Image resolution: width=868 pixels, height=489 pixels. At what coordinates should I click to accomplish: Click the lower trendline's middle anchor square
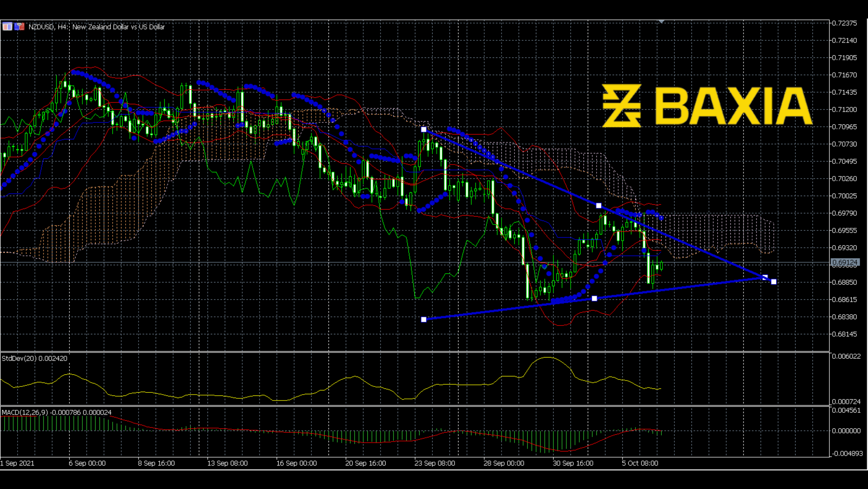click(594, 298)
